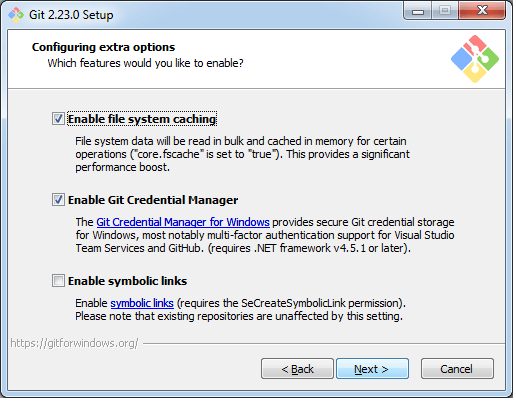Return to the previous page with Back
Screen dimensions: 516x401
pyautogui.click(x=297, y=369)
